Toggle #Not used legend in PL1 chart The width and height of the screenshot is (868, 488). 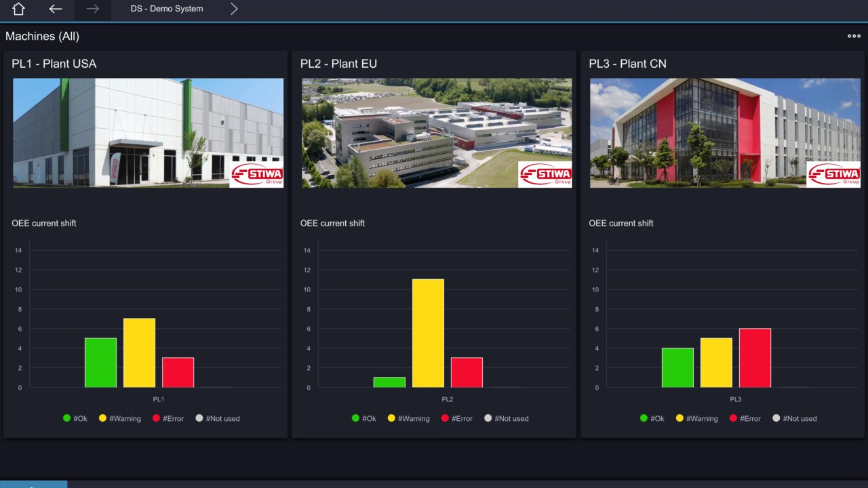(x=218, y=418)
